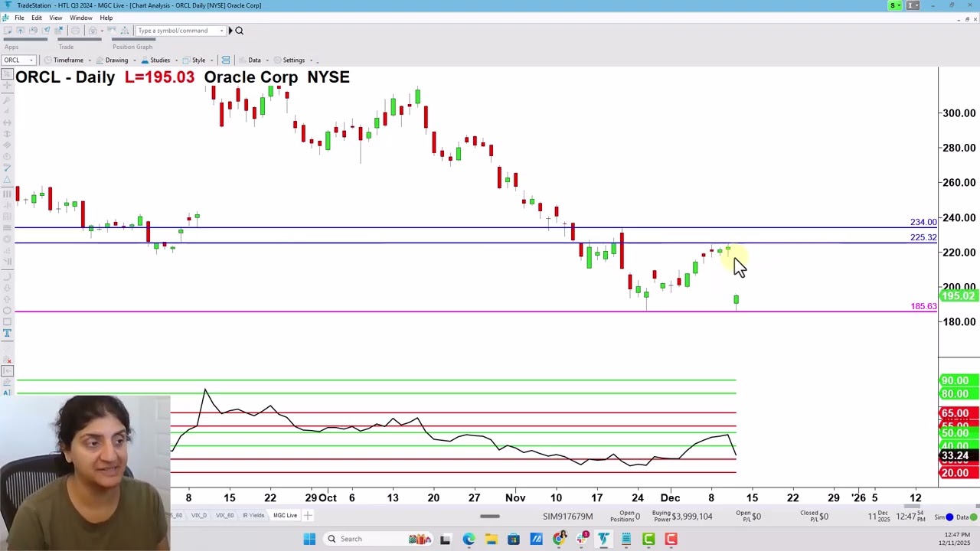Image resolution: width=980 pixels, height=551 pixels.
Task: Open TradeStation from the Windows taskbar
Action: coord(603,539)
